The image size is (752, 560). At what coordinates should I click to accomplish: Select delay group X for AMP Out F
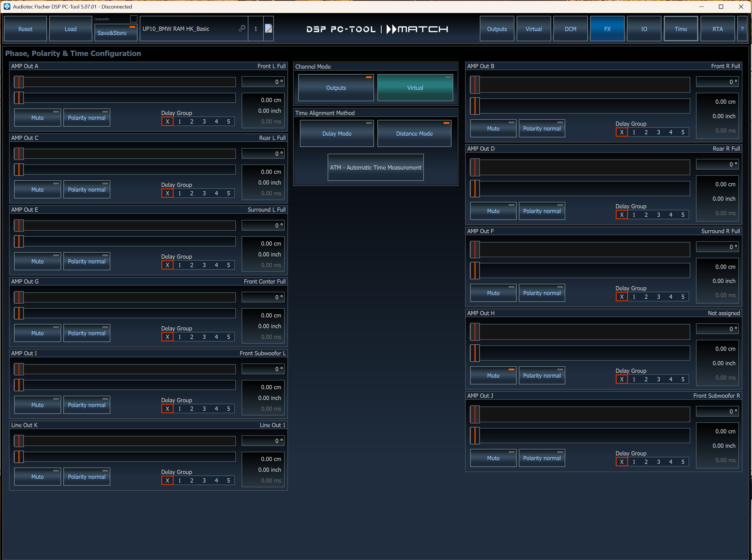[x=621, y=297]
